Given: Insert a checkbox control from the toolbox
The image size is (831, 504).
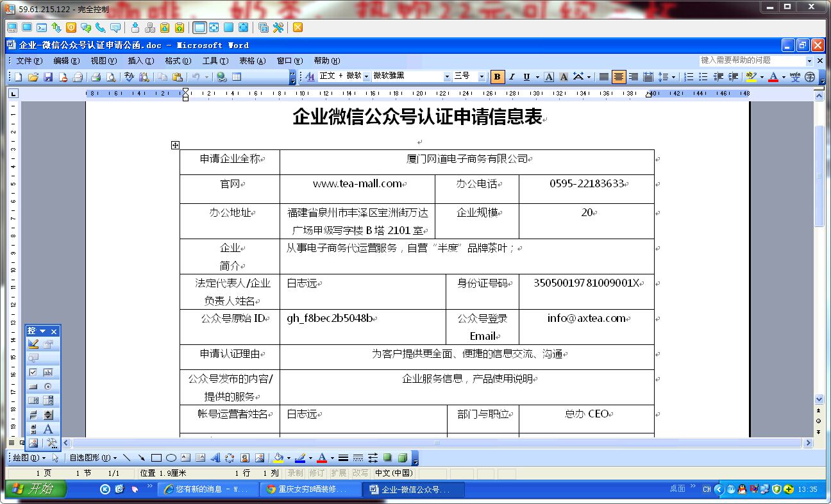Looking at the screenshot, I should point(33,373).
